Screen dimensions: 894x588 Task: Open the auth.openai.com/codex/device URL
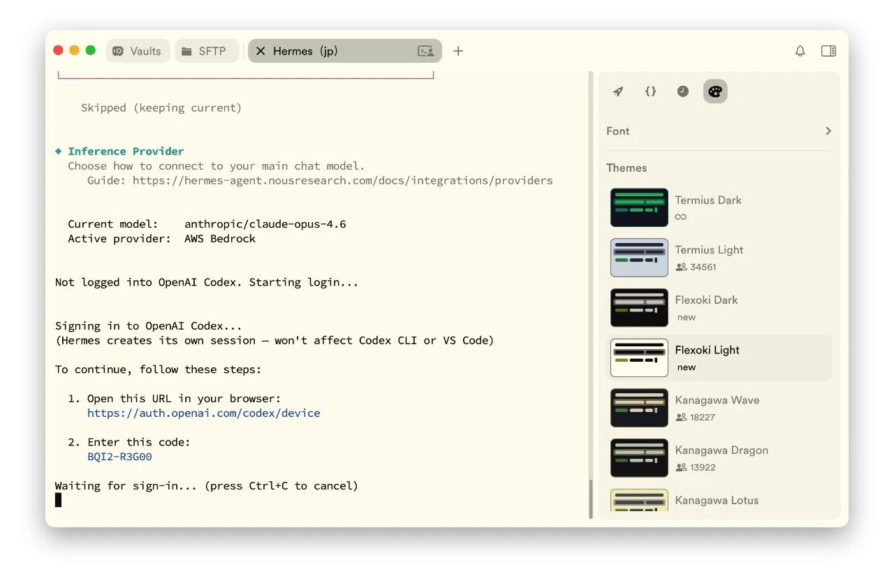(204, 413)
